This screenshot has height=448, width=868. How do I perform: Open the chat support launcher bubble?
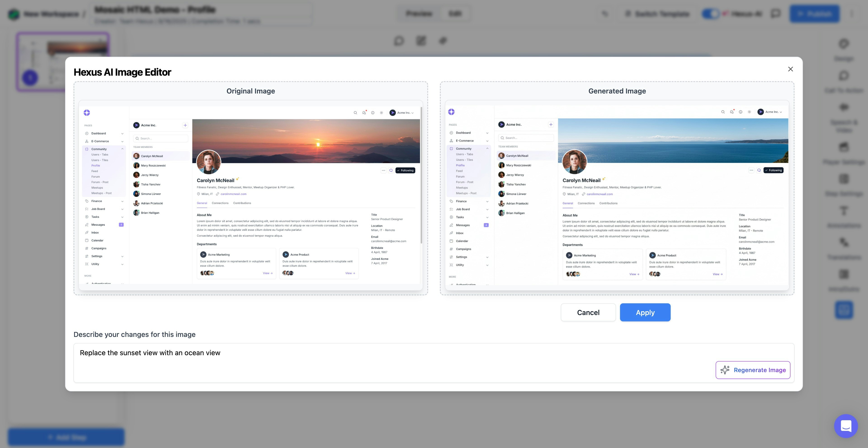pyautogui.click(x=846, y=426)
